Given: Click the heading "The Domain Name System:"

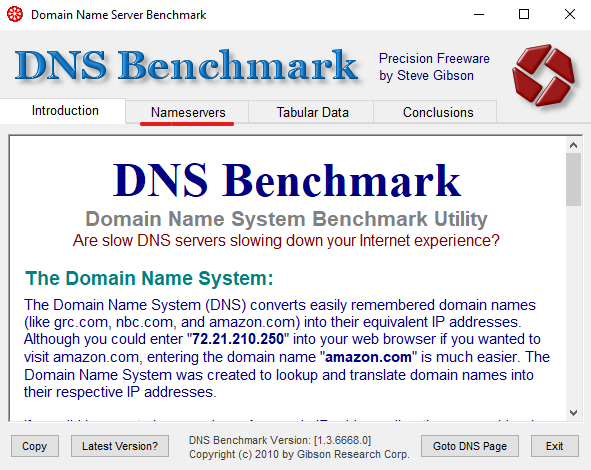Looking at the screenshot, I should click(x=149, y=279).
